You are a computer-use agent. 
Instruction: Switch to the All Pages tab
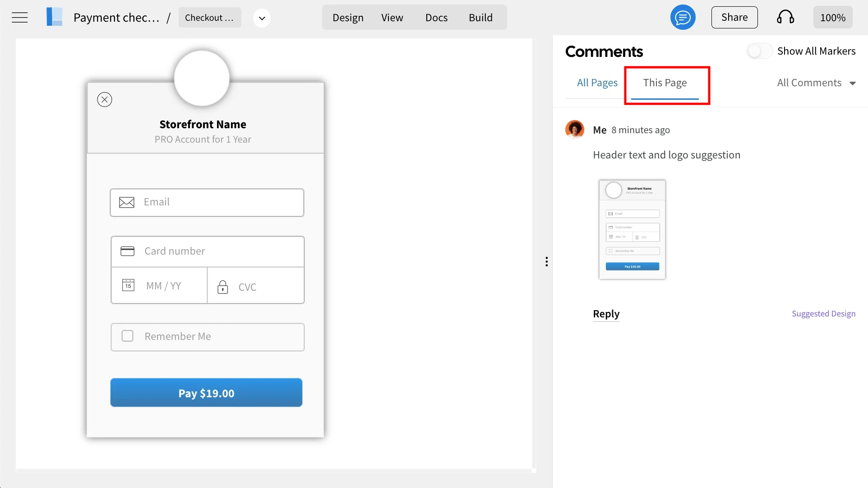click(597, 83)
